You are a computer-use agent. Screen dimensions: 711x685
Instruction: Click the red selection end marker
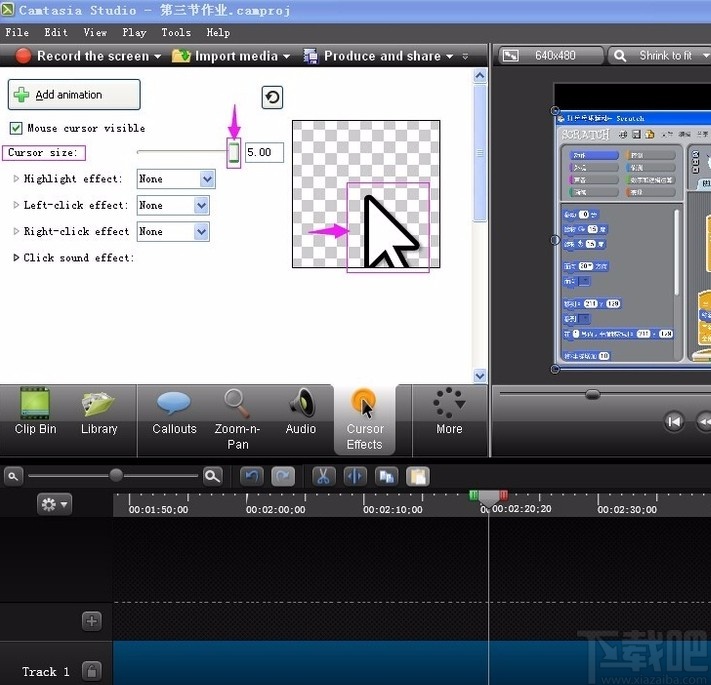coord(503,495)
